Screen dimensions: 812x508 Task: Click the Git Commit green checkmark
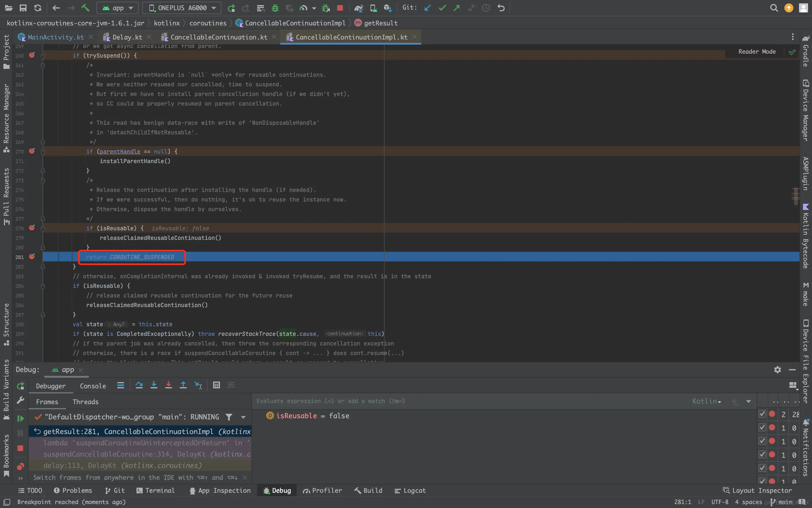pos(442,8)
